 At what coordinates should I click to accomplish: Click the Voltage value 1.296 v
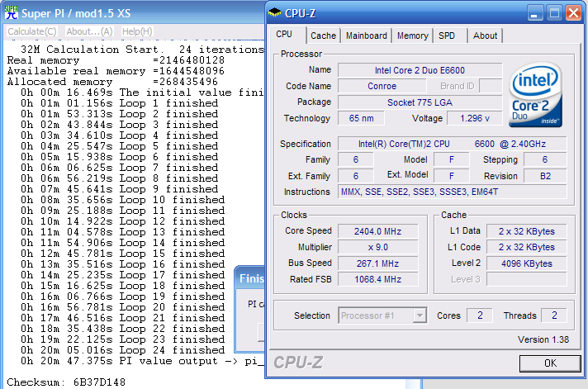point(474,118)
